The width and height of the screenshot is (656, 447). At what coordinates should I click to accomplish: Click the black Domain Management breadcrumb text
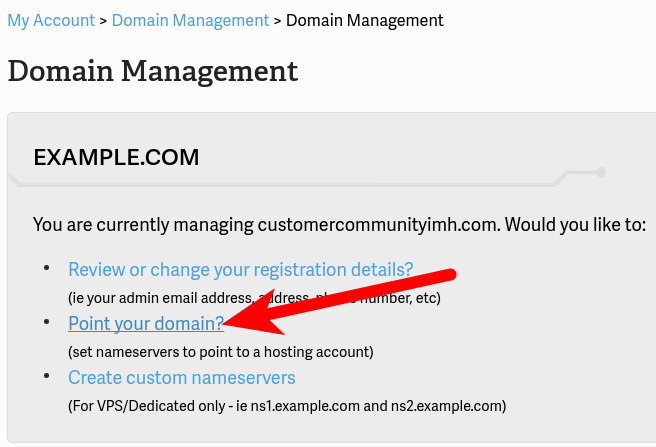point(365,20)
